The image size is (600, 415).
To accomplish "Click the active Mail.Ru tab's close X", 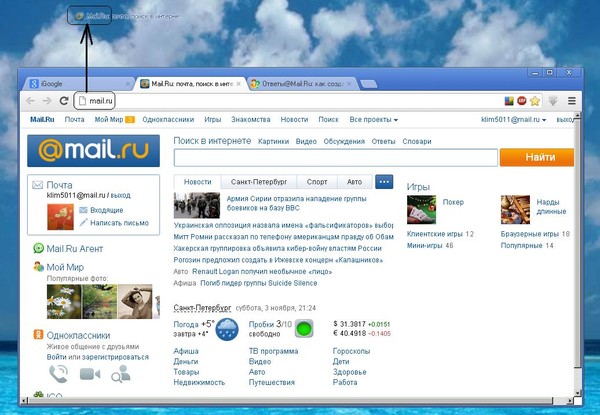I will point(239,84).
